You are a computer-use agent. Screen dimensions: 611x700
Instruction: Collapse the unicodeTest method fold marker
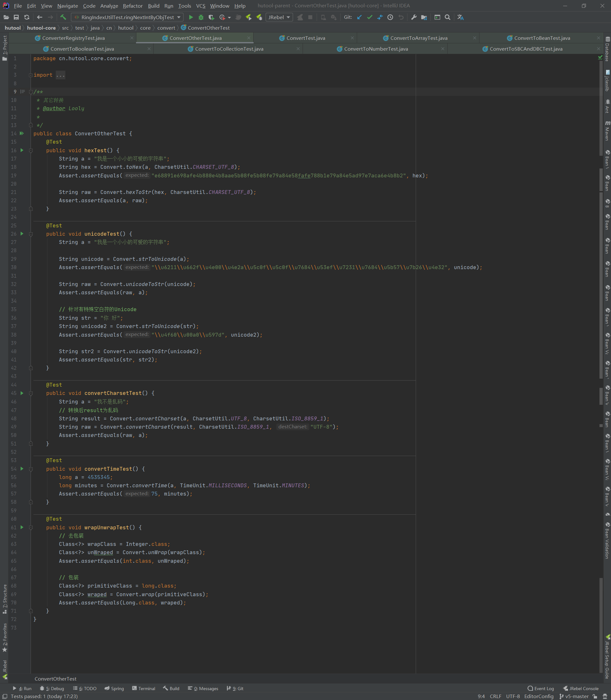click(x=31, y=234)
